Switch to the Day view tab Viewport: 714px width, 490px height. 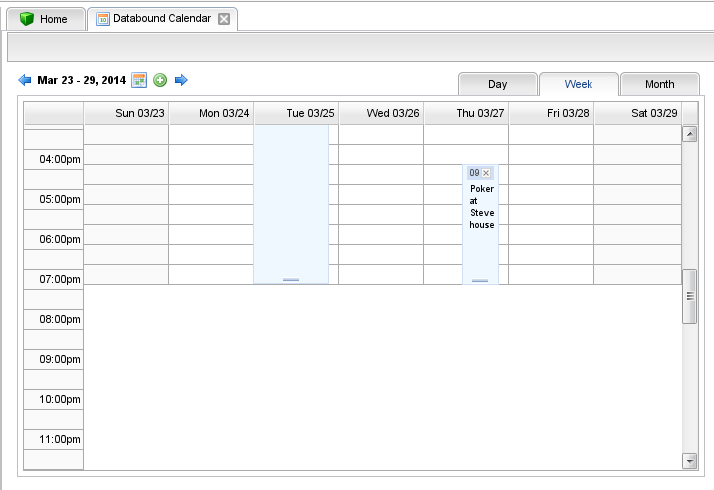click(497, 85)
